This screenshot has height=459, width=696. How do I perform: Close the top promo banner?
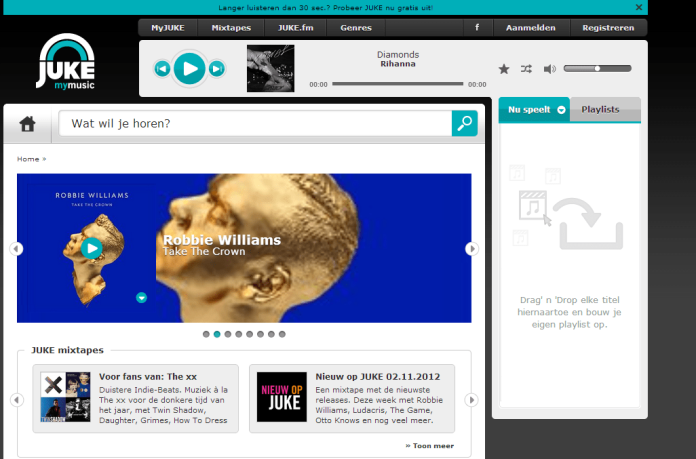click(x=639, y=7)
